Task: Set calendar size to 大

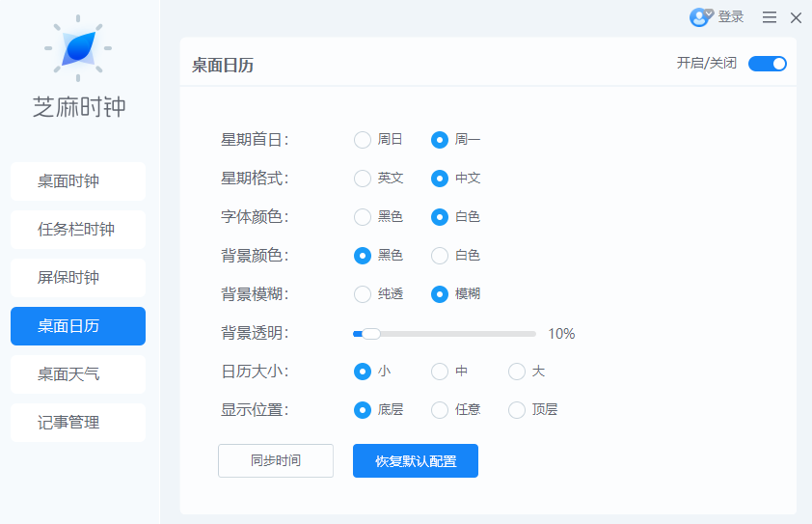Action: pos(517,372)
